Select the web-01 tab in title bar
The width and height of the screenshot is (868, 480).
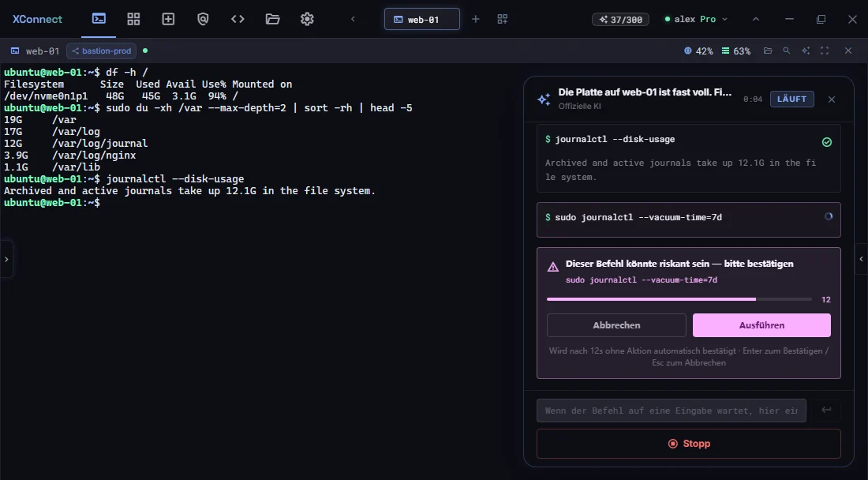[422, 20]
